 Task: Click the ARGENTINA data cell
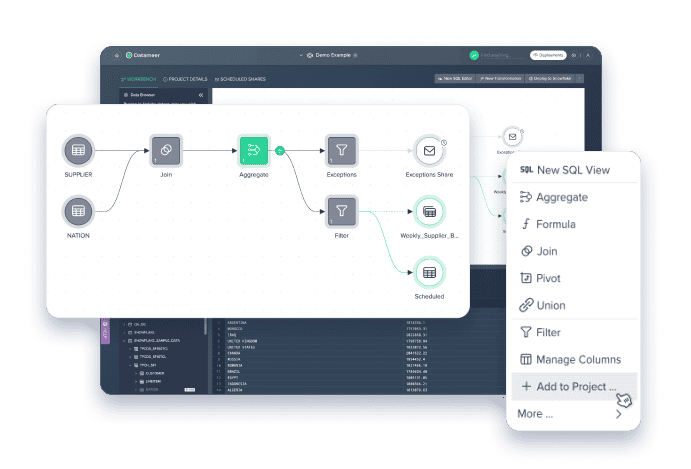[237, 323]
